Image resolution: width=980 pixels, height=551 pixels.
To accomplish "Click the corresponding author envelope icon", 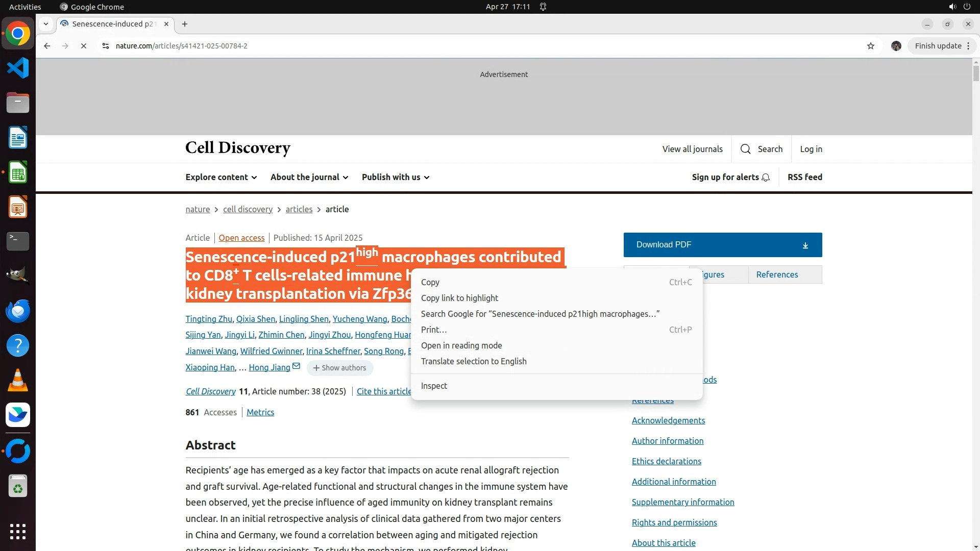I will tap(296, 366).
